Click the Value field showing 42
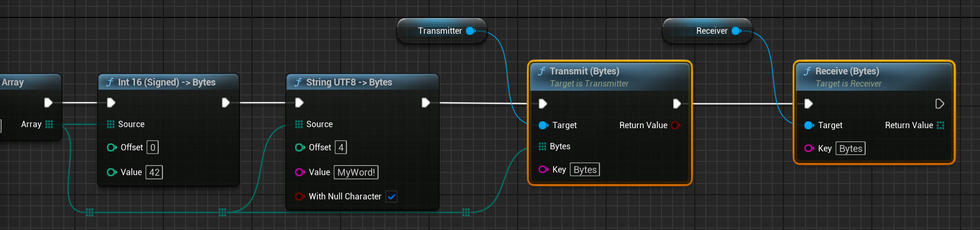Viewport: 980px width, 230px height. [154, 172]
